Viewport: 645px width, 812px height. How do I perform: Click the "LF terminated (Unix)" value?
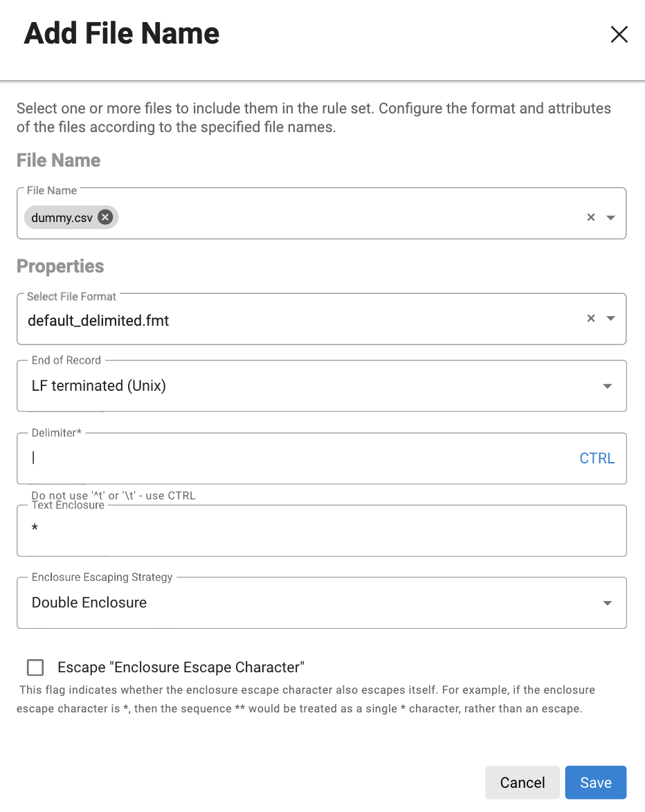point(99,386)
